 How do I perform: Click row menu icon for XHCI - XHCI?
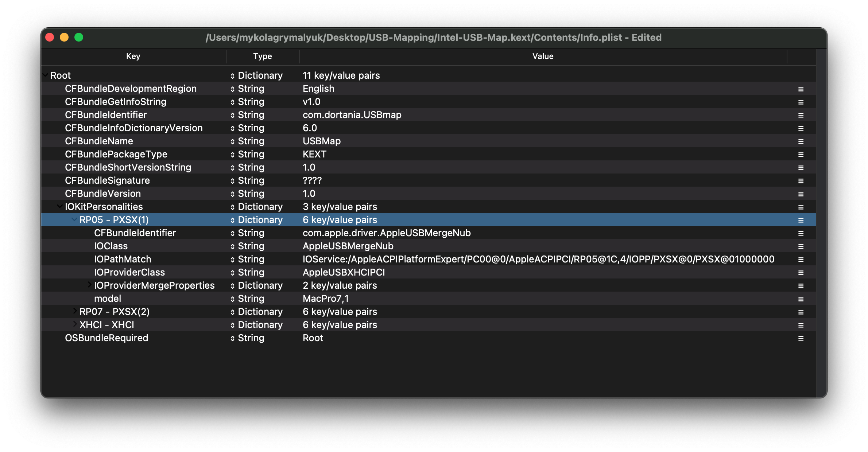(x=801, y=325)
